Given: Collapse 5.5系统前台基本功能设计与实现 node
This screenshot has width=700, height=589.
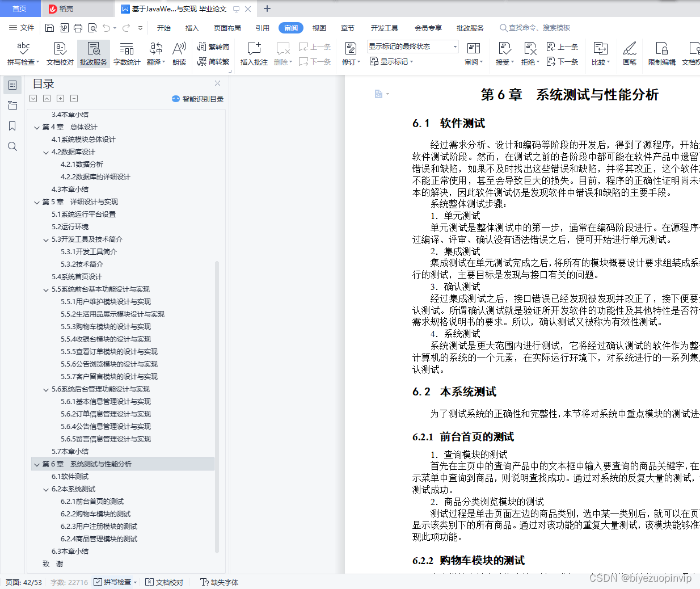Looking at the screenshot, I should (46, 289).
